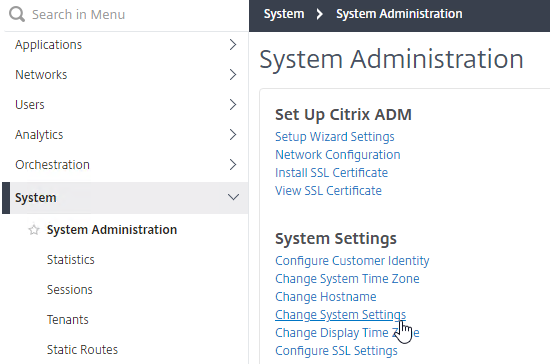The width and height of the screenshot is (550, 364).
Task: Click System in the breadcrumb
Action: point(284,14)
